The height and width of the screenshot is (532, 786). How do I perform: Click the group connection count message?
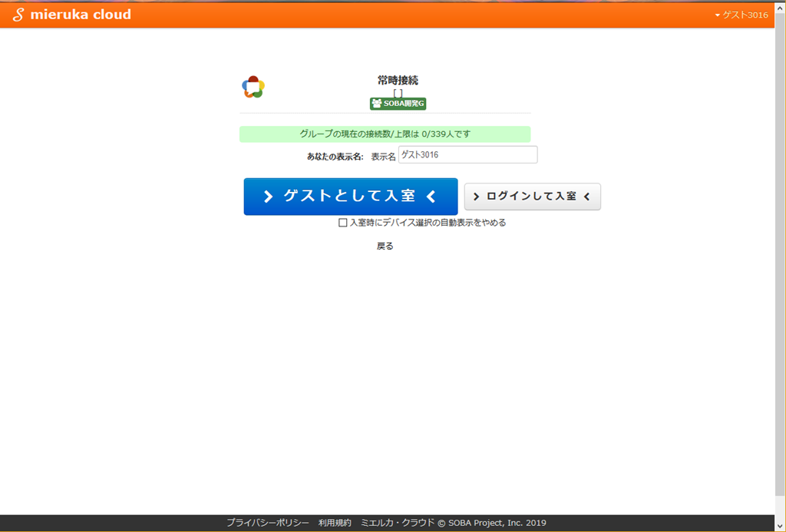(x=385, y=134)
